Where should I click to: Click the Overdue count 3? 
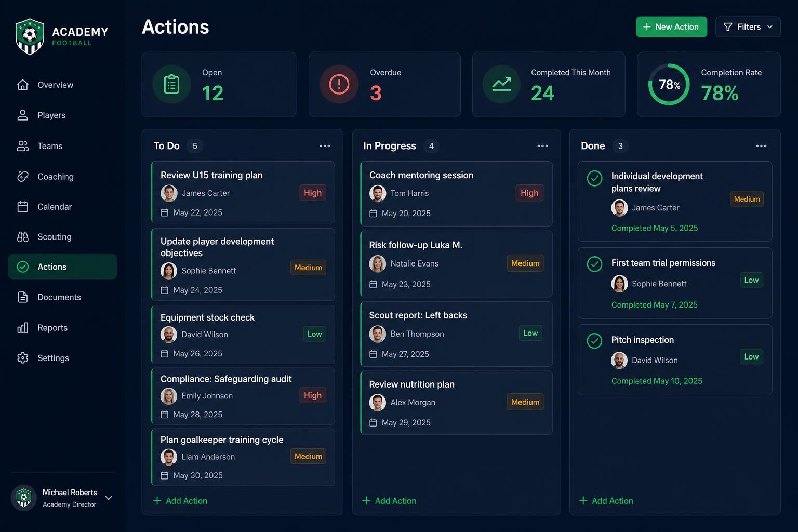tap(376, 94)
